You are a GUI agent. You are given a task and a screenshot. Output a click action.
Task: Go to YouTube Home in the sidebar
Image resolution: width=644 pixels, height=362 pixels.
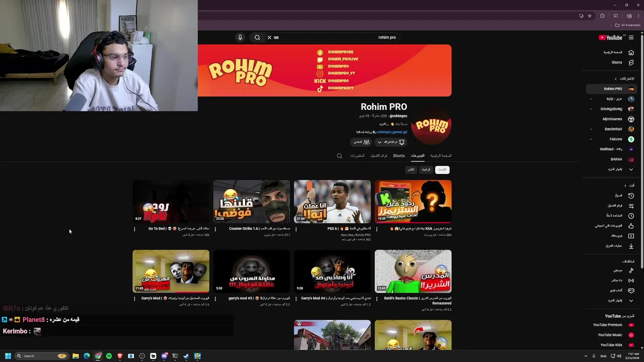(618, 52)
